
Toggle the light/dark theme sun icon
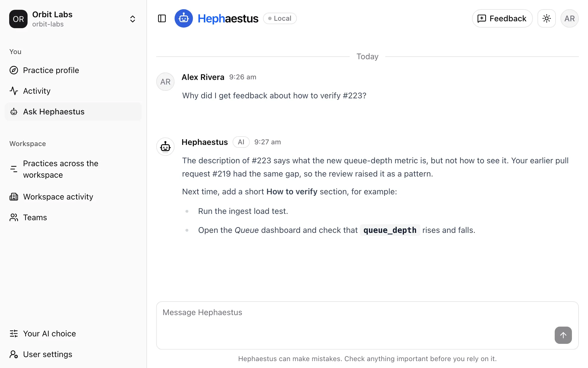547,18
